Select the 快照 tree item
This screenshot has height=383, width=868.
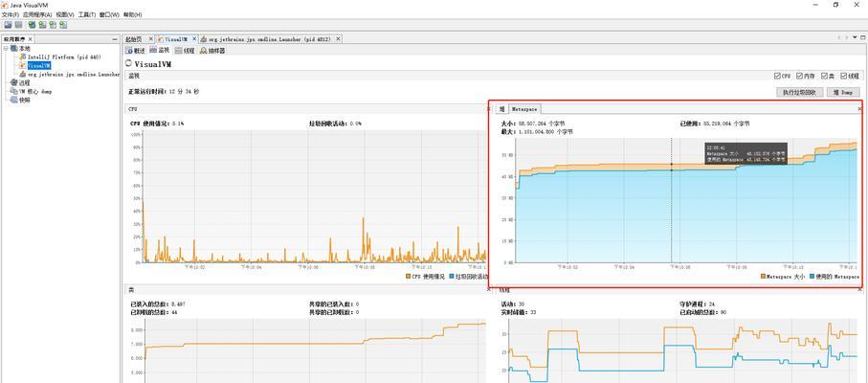click(24, 101)
